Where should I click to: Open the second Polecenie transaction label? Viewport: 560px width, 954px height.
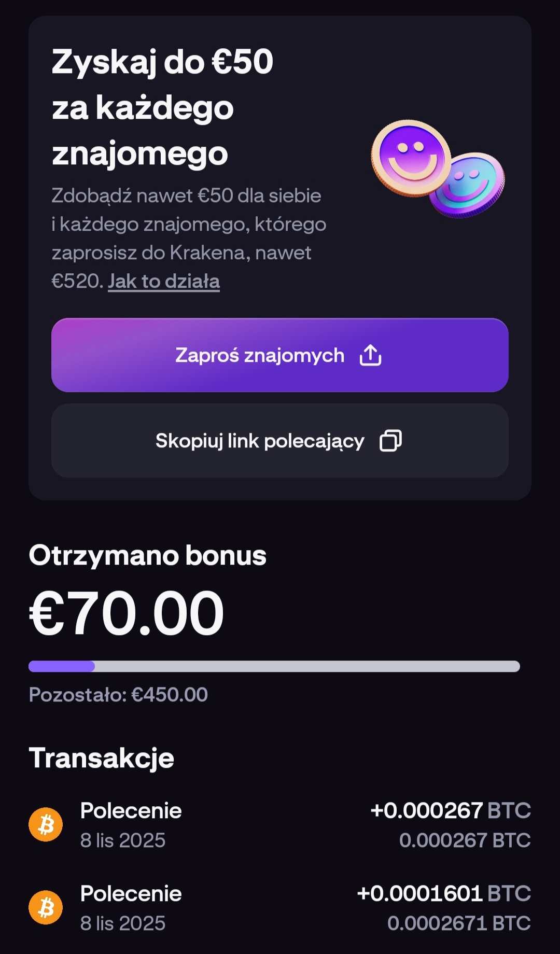tap(131, 894)
